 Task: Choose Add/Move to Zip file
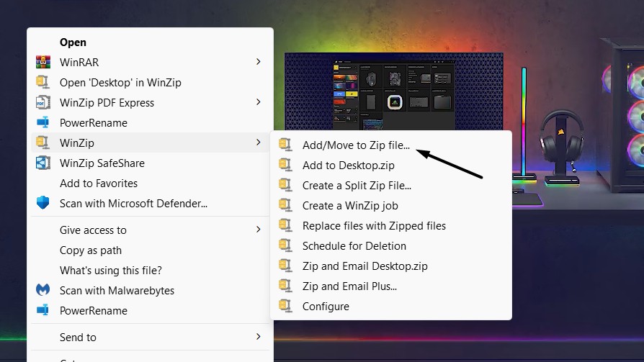(391, 145)
